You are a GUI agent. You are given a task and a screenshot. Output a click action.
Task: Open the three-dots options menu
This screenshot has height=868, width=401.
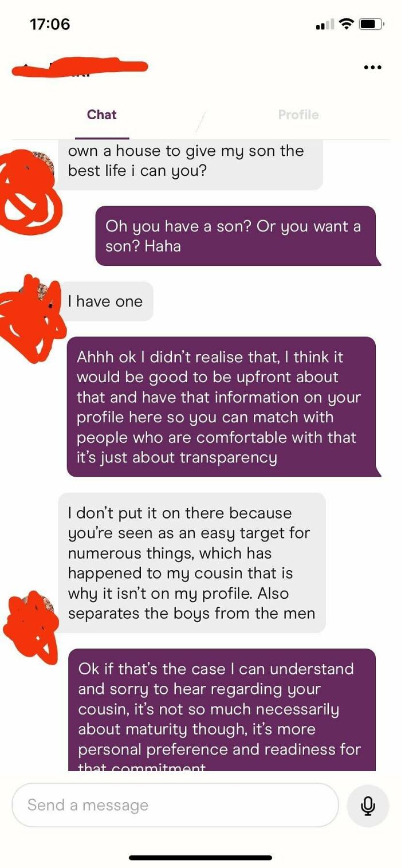[372, 68]
